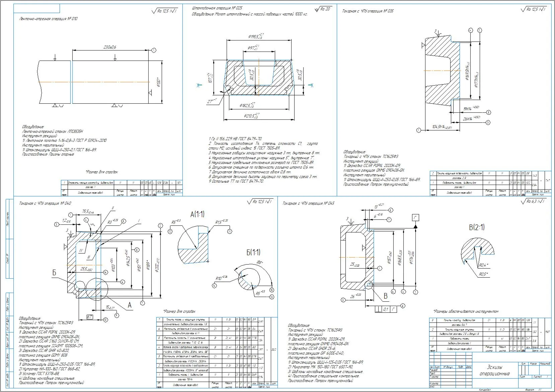The image size is (555, 392).
Task: Click heading Ленточно-отрезная операция № 010
Action: tap(48, 19)
